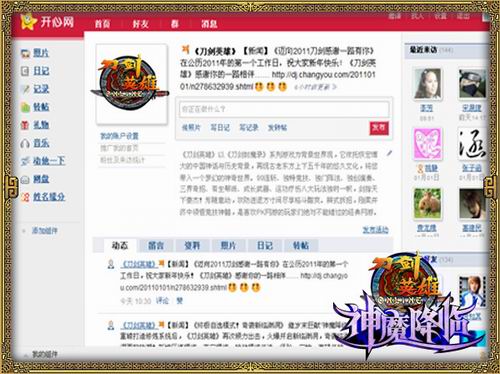Open the 转帖 repost sidebar icon

(25, 107)
